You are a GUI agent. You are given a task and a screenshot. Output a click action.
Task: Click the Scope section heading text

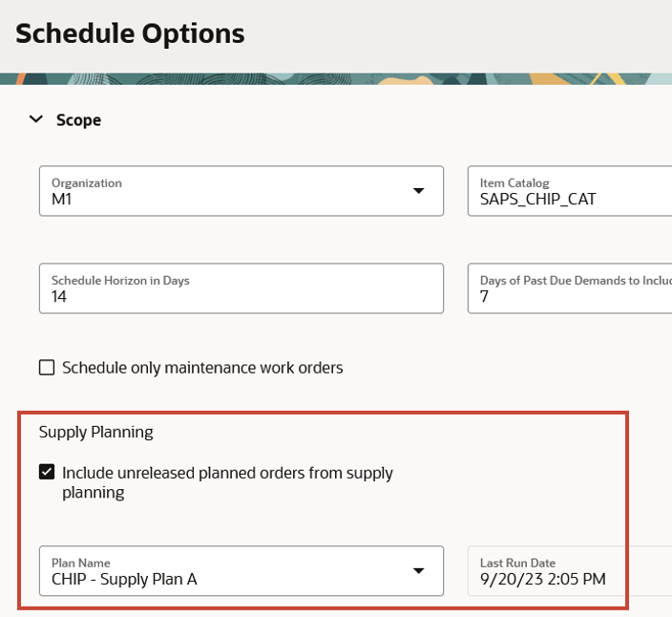pyautogui.click(x=78, y=120)
